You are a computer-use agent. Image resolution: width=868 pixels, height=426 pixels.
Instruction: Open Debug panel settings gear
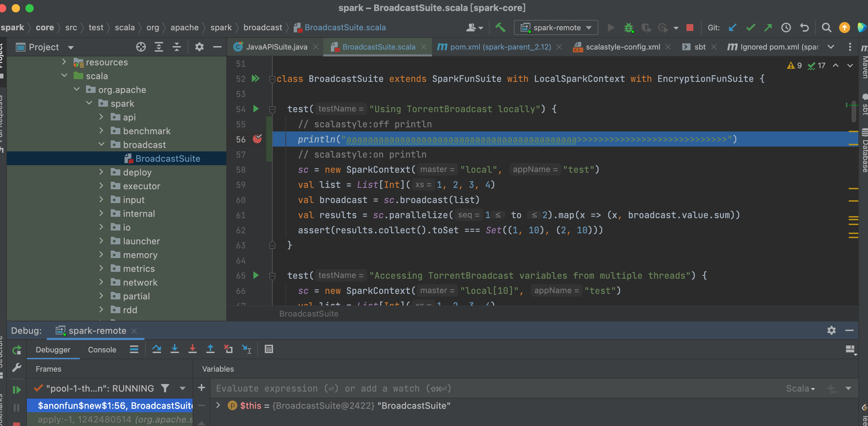(x=831, y=331)
